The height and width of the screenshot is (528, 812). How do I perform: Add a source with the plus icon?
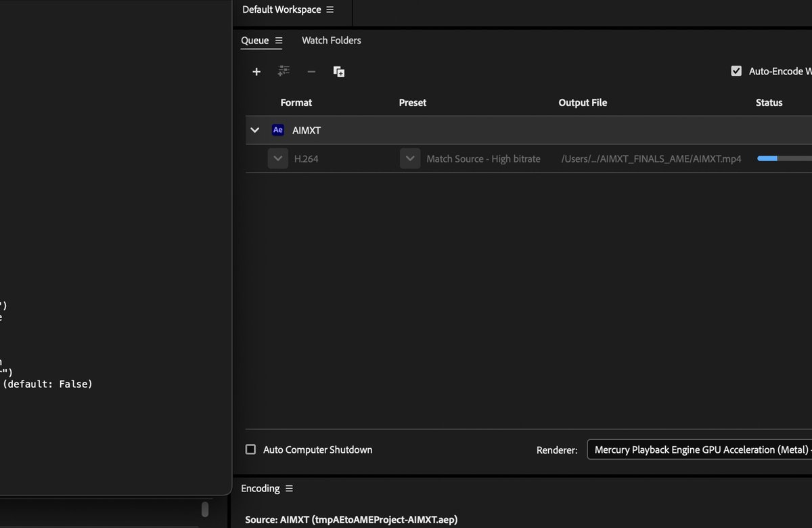256,72
